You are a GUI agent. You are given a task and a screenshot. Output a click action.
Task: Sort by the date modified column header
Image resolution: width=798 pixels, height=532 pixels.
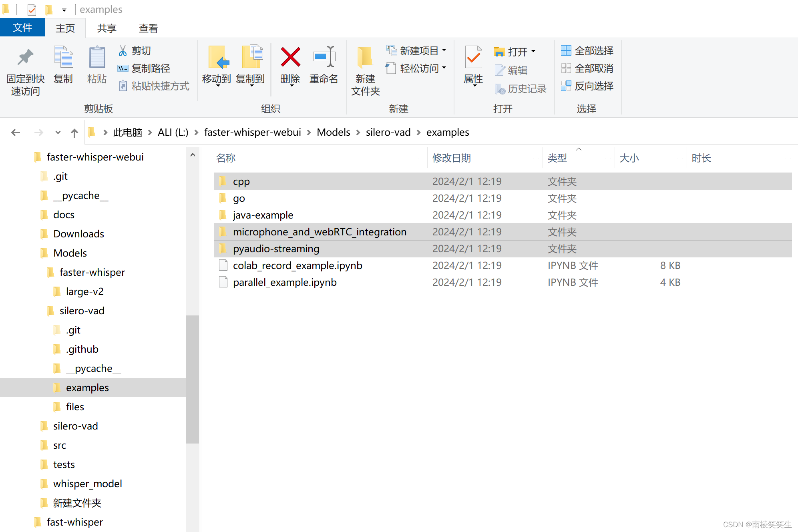coord(452,158)
